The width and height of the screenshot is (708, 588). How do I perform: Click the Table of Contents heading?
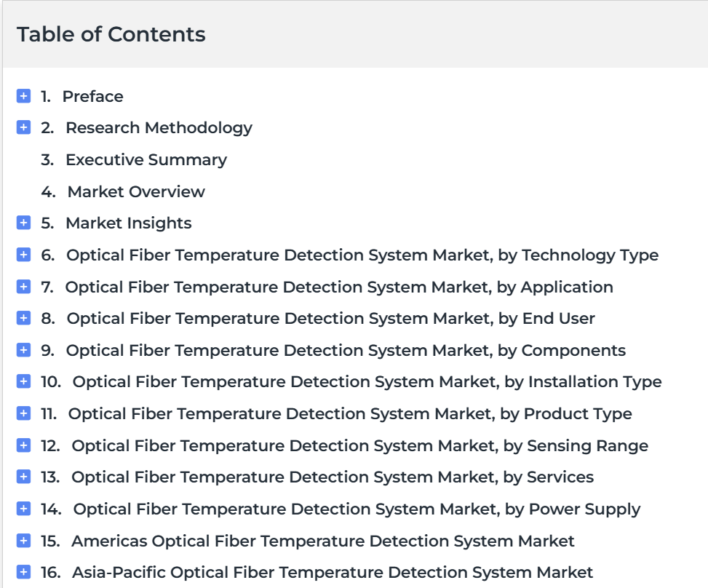111,34
